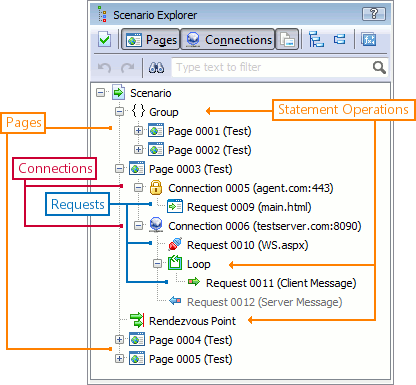Screen dimensions: 416x385
Task: Select Page 0002 (Test) row
Action: pyautogui.click(x=209, y=150)
